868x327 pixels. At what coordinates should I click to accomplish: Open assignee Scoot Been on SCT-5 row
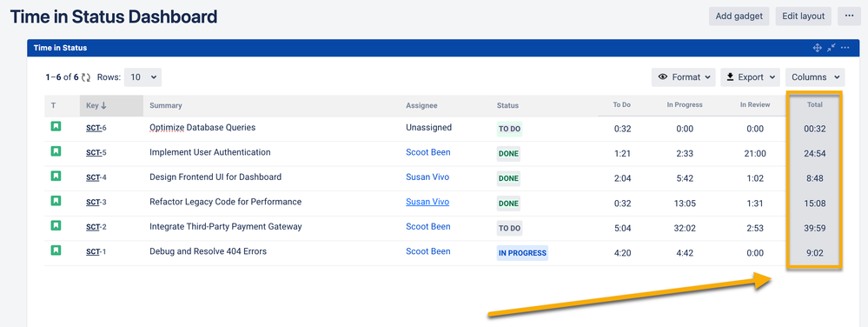tap(427, 152)
